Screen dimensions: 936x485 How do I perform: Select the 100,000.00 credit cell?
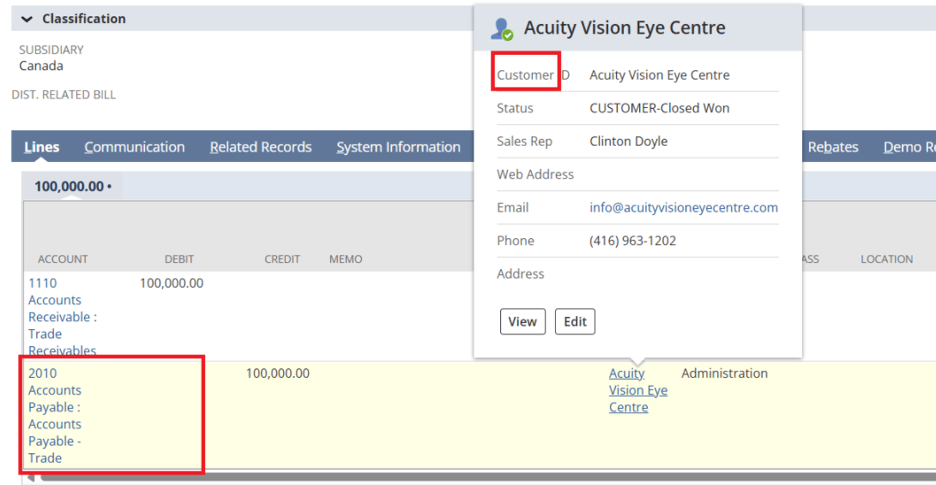coord(278,374)
